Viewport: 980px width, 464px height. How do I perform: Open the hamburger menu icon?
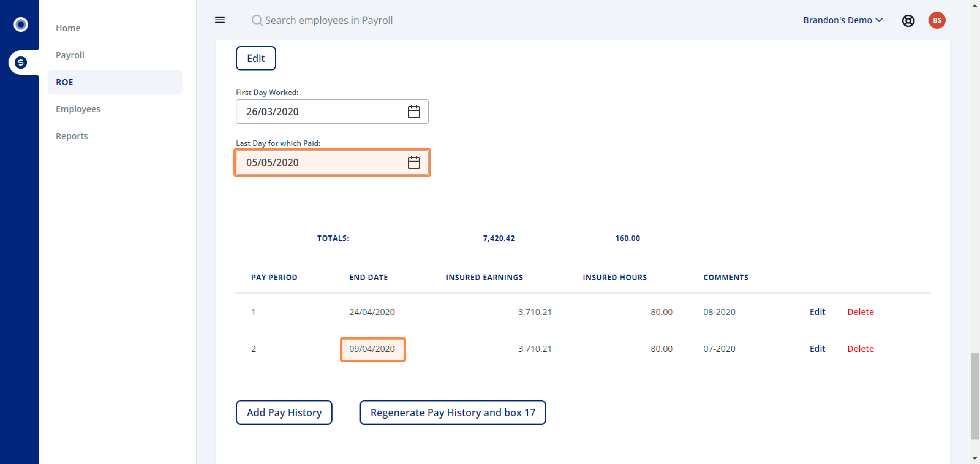tap(220, 20)
